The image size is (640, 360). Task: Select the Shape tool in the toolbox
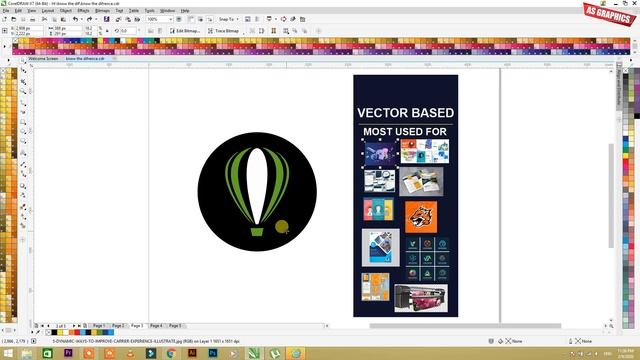click(23, 71)
